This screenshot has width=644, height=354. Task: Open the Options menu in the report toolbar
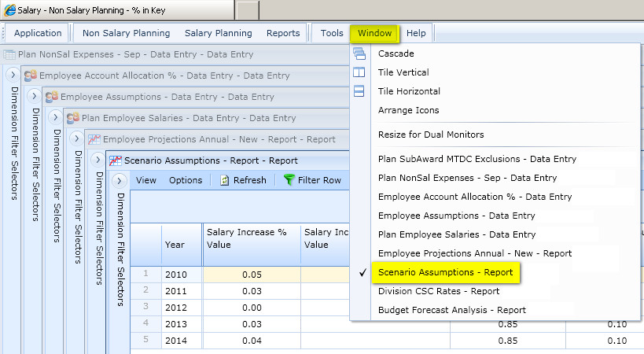tap(186, 180)
